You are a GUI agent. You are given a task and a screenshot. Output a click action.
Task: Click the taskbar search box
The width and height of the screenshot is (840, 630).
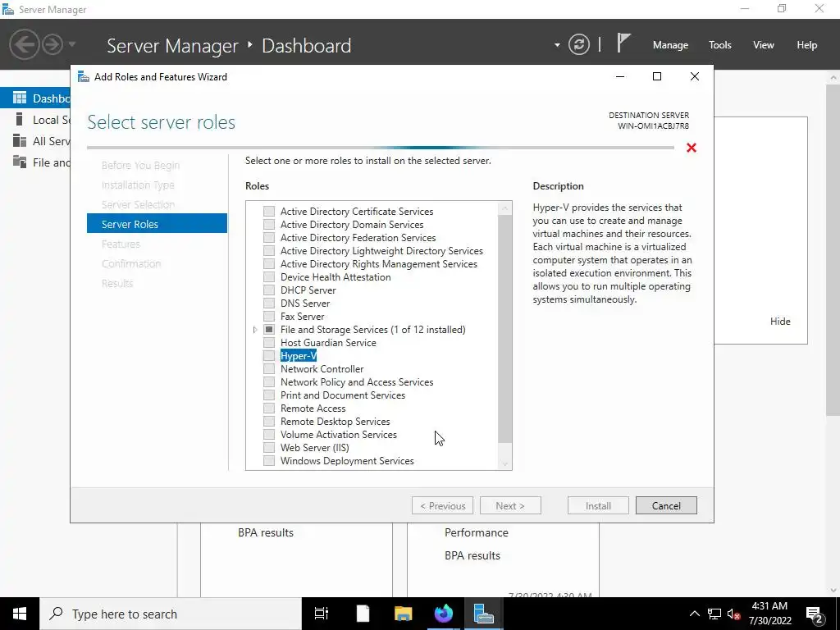171,614
